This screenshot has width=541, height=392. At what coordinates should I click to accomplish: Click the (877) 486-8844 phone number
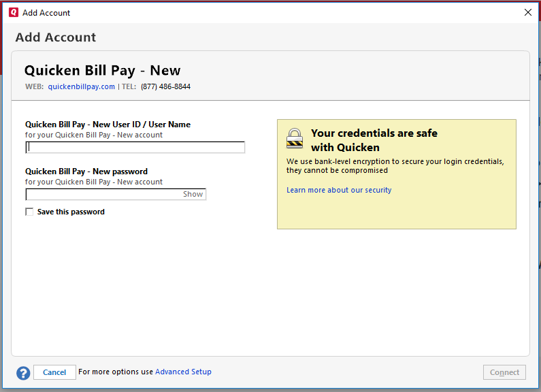point(165,86)
